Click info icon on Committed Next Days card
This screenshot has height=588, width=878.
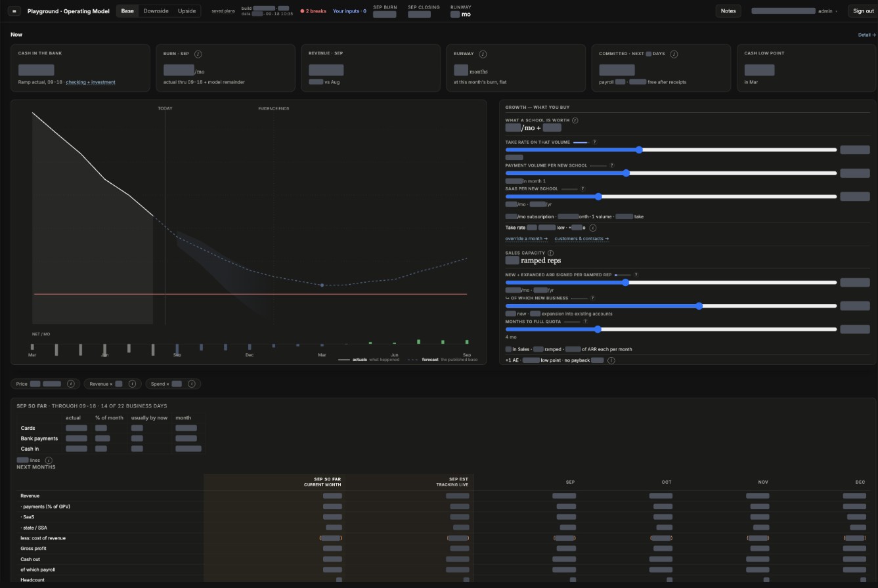(674, 54)
